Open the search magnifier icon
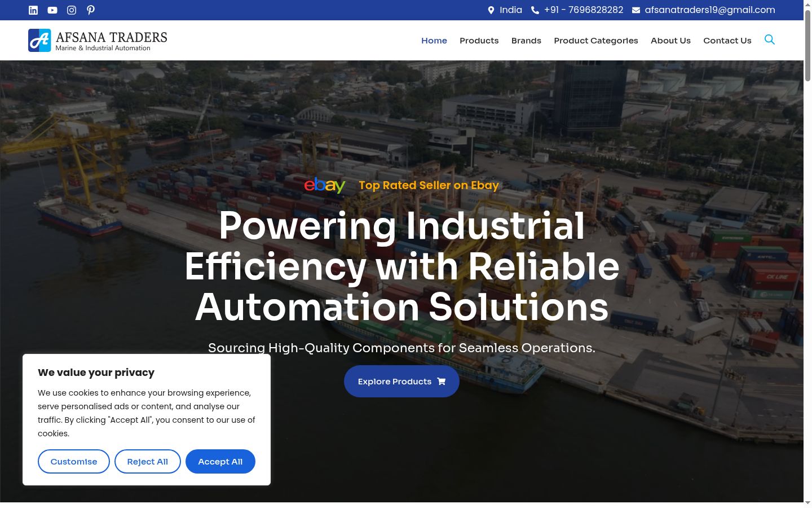 (769, 40)
